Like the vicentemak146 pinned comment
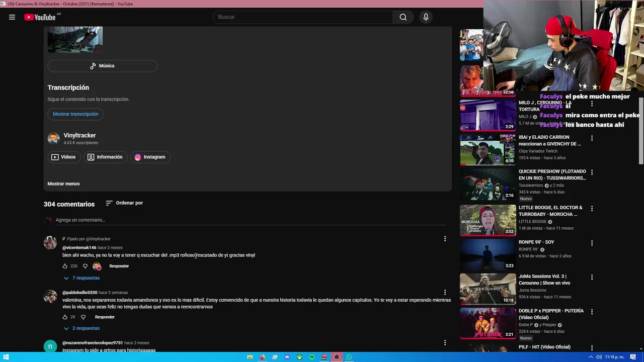The image size is (644, 362). (x=65, y=266)
